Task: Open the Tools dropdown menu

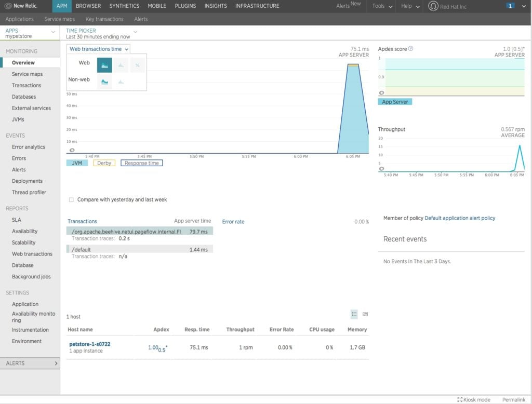Action: click(x=381, y=6)
